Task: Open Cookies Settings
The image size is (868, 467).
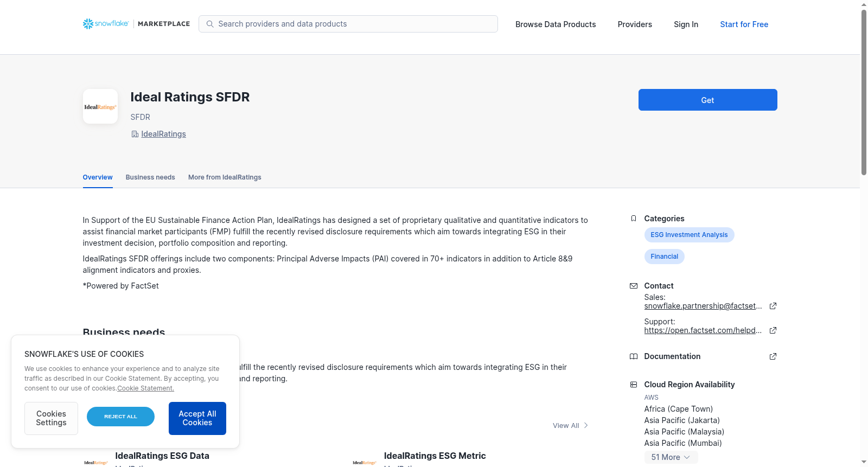Action: [x=51, y=418]
